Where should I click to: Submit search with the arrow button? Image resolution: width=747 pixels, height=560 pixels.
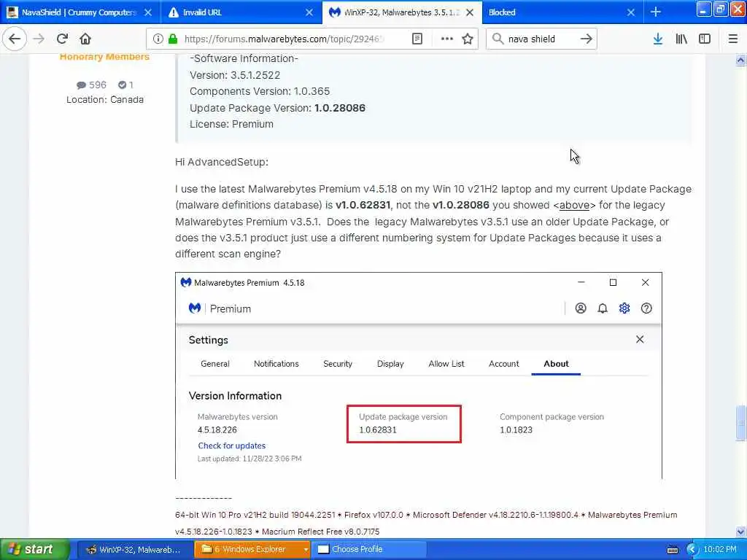(586, 39)
